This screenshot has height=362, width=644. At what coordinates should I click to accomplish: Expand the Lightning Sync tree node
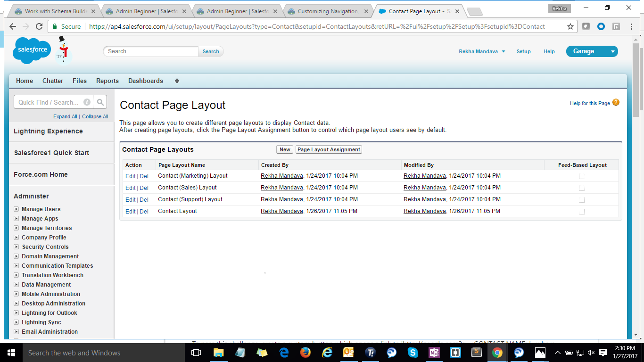click(16, 322)
